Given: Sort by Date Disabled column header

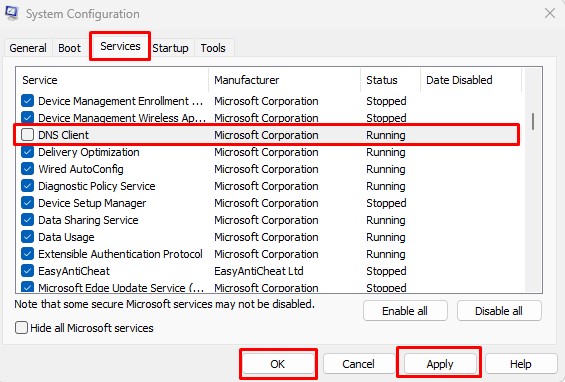Looking at the screenshot, I should click(x=471, y=80).
